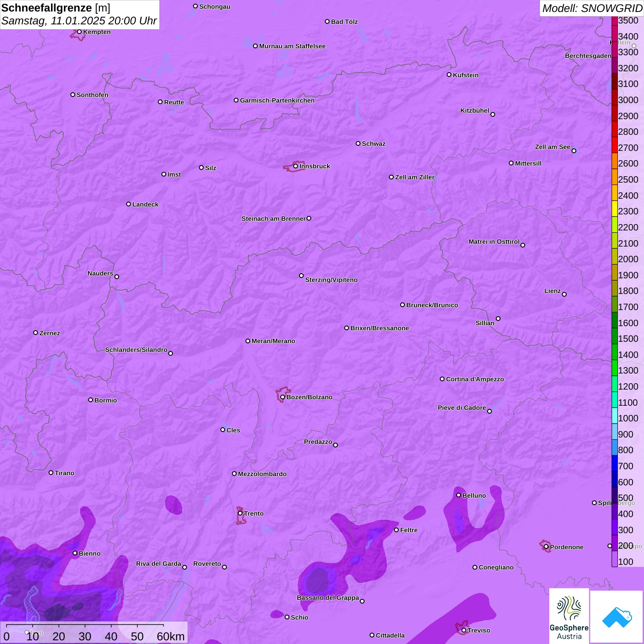The width and height of the screenshot is (644, 644).
Task: Click the 100 m legend color swatch
Action: tap(615, 559)
